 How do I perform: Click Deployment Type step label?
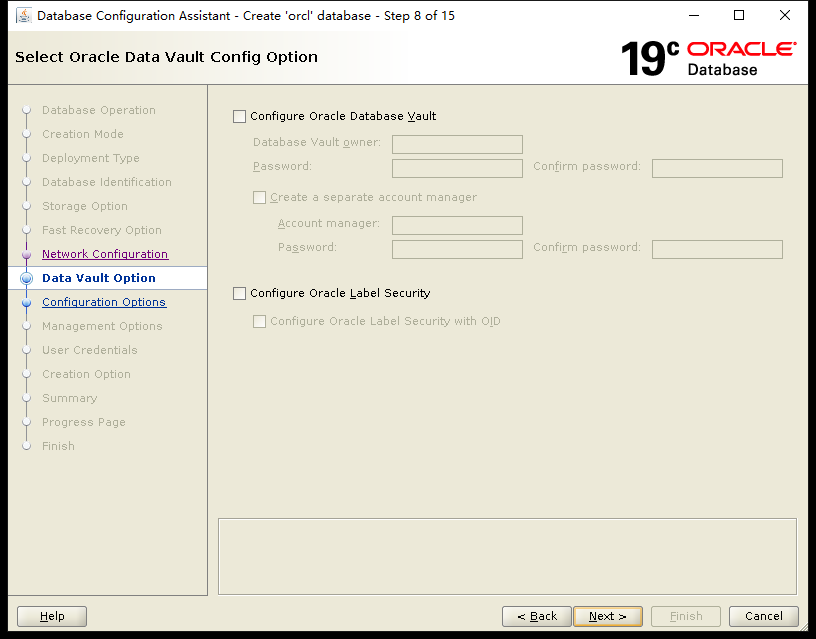pyautogui.click(x=91, y=158)
